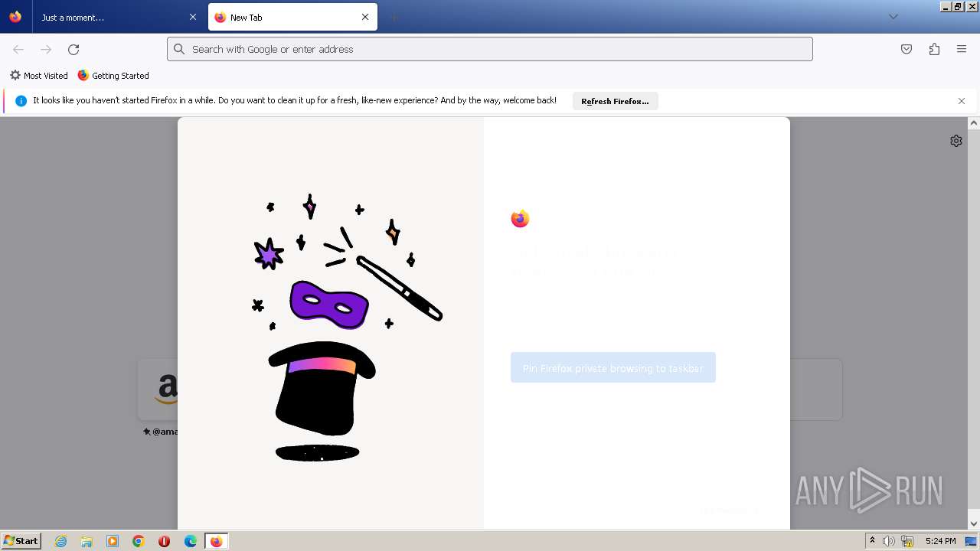Screen dimensions: 980x551
Task: Focus the Search with Google address bar
Action: tap(490, 49)
